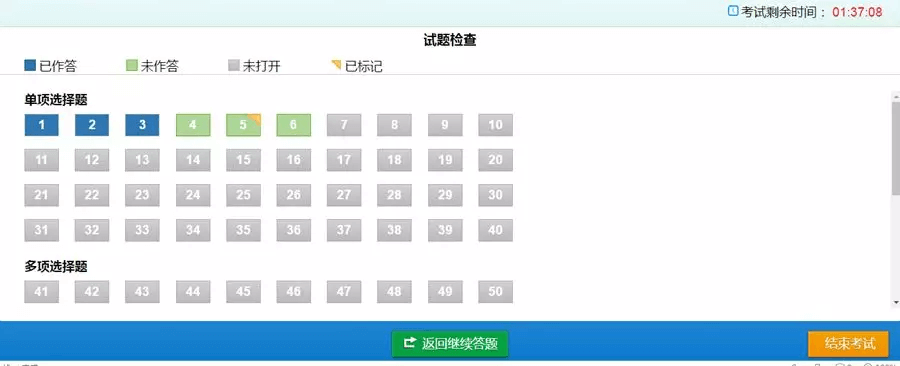Go to unanswered question 4

[193, 125]
